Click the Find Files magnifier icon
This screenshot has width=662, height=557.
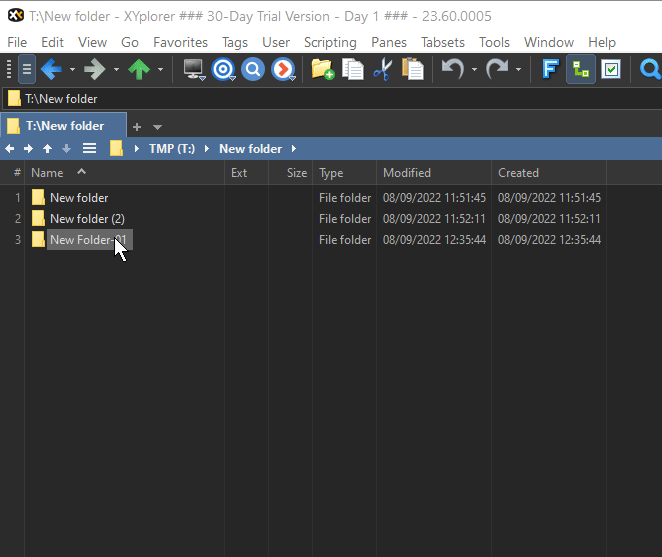tap(253, 69)
